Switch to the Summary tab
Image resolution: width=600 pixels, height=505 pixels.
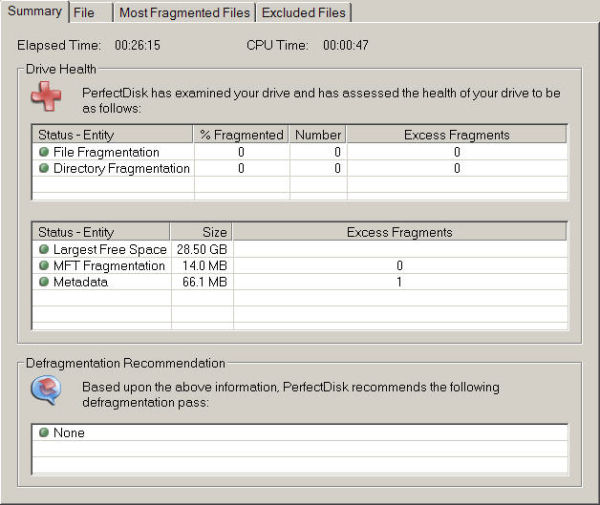coord(35,11)
